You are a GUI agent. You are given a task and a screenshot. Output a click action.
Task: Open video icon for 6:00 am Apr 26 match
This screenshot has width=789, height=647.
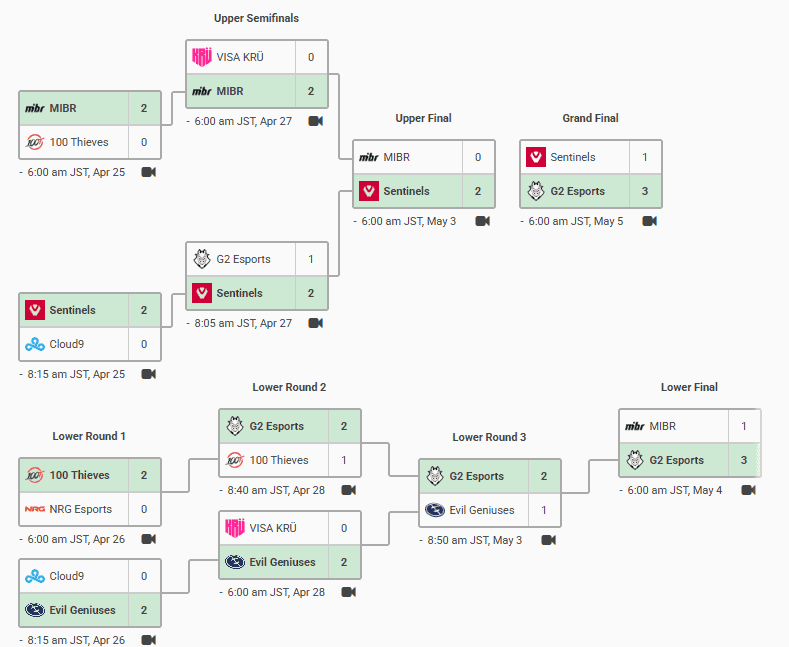point(148,539)
